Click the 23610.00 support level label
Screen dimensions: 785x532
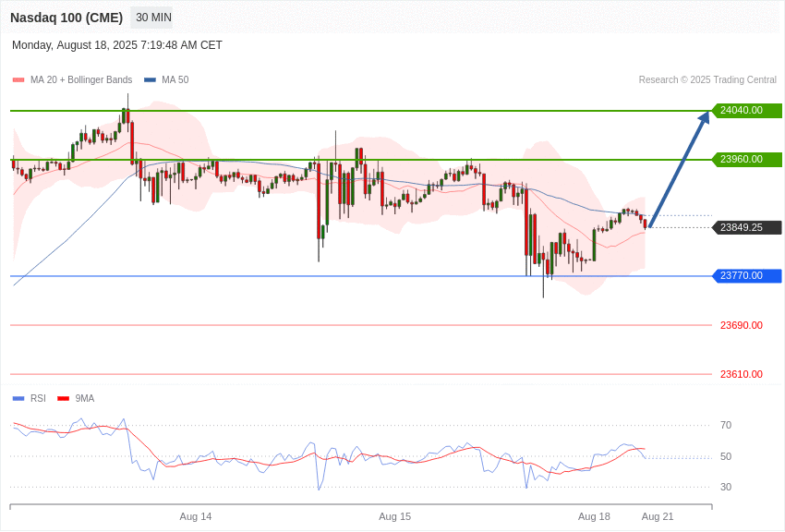(742, 374)
